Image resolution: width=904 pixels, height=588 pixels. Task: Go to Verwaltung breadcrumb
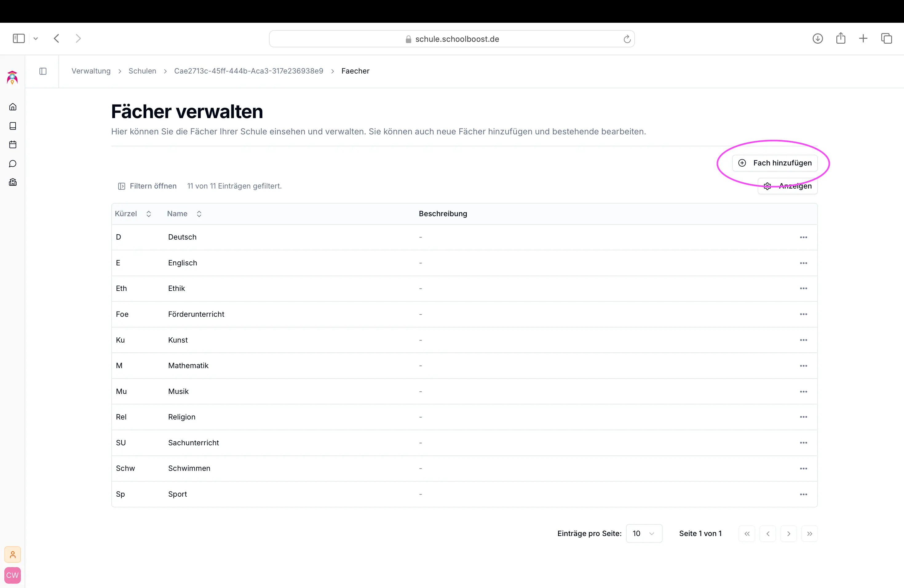pyautogui.click(x=91, y=71)
